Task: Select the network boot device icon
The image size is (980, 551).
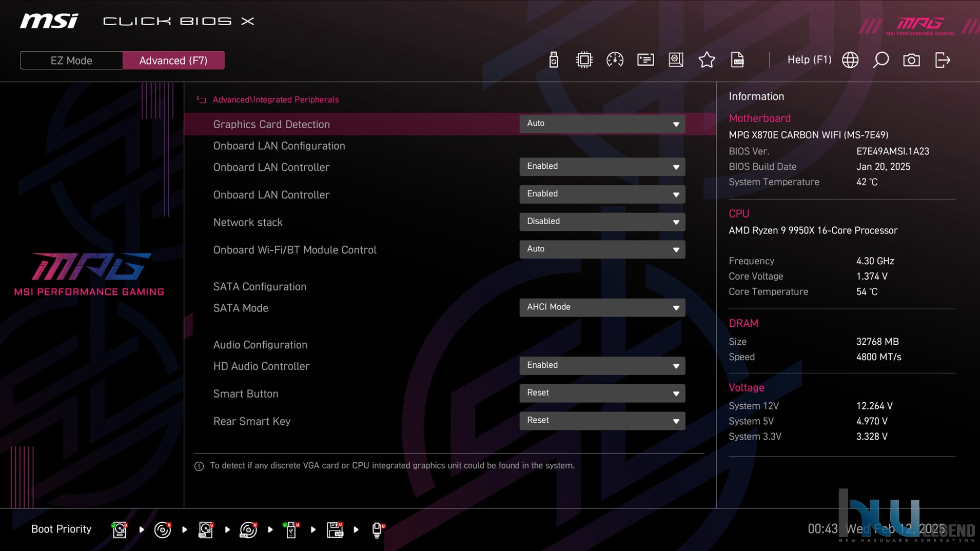Action: point(378,529)
